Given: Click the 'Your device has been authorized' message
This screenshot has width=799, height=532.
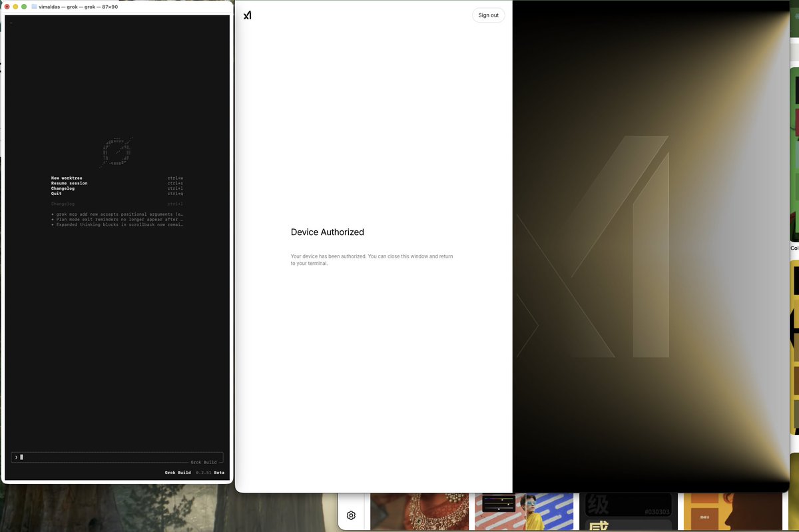Looking at the screenshot, I should tap(372, 260).
